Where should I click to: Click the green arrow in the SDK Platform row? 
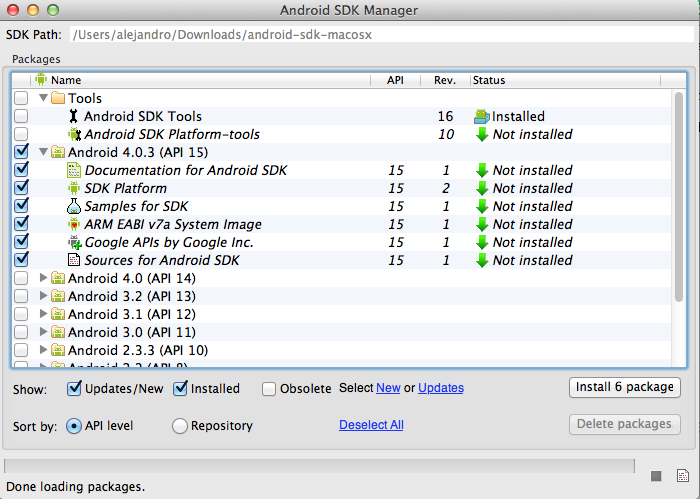click(x=482, y=188)
